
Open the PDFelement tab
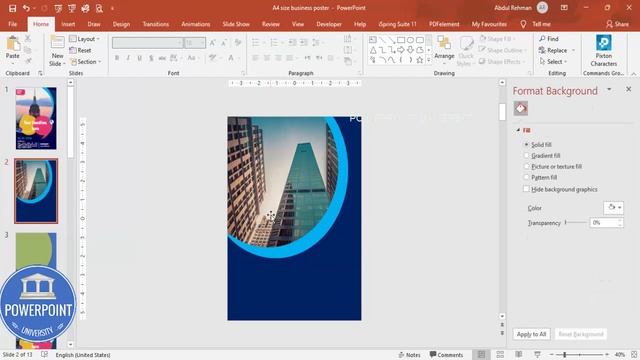pos(444,24)
